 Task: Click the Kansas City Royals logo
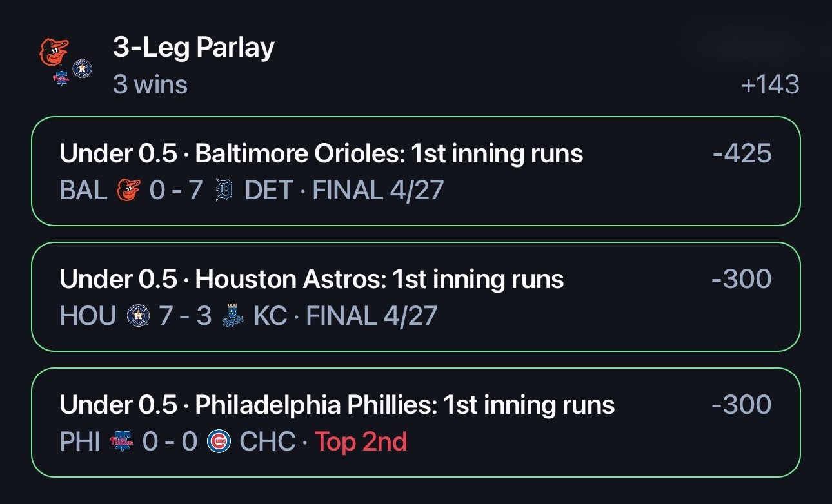(x=233, y=316)
